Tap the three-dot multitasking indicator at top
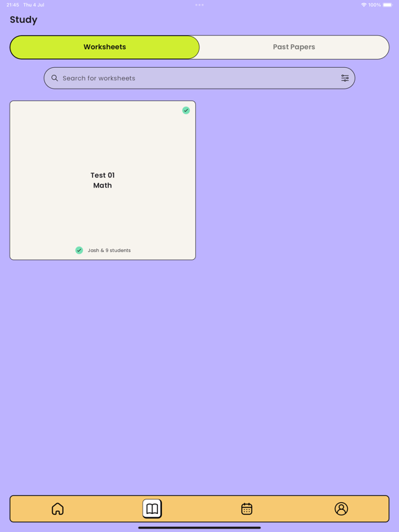Image resolution: width=399 pixels, height=532 pixels. [199, 5]
